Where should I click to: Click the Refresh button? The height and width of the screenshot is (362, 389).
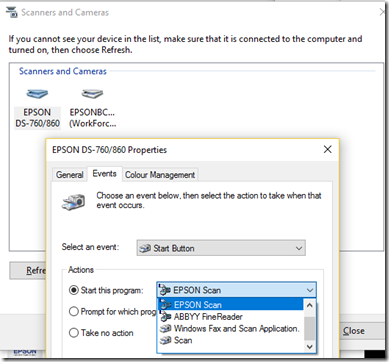(28, 270)
